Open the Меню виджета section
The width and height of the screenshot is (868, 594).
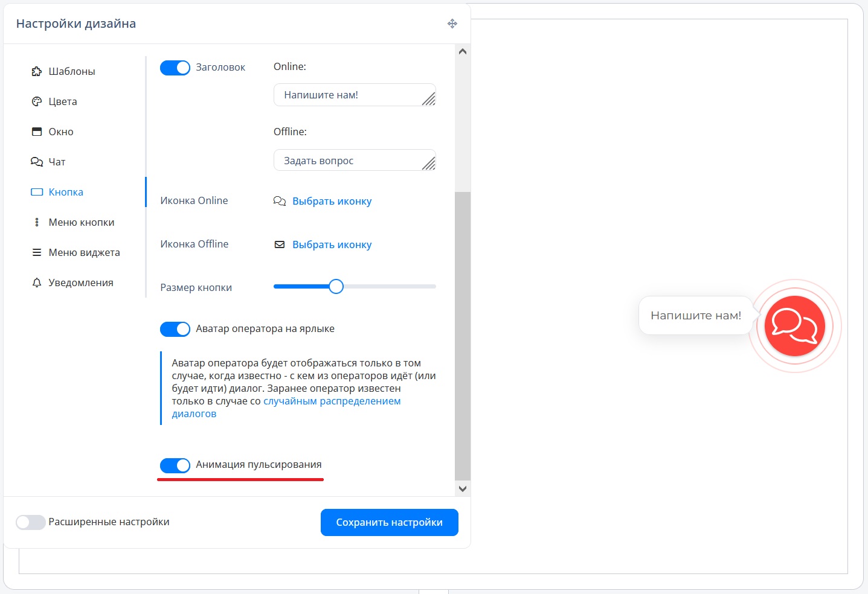point(84,252)
